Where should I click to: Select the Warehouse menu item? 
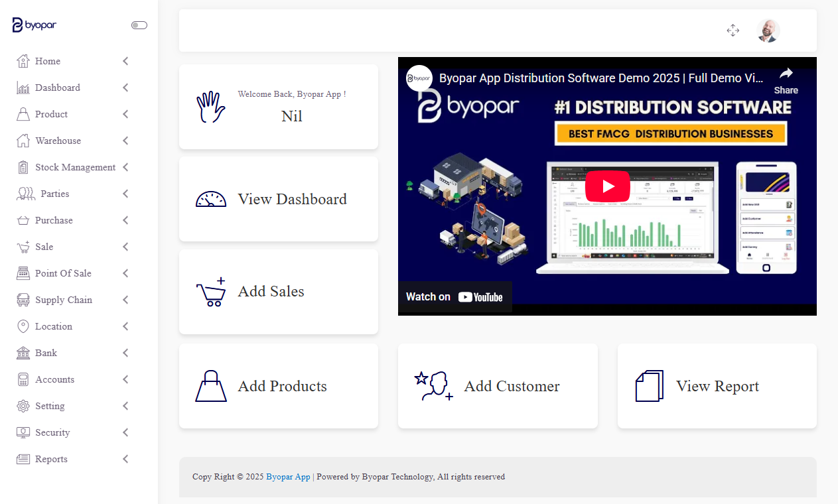coord(58,141)
